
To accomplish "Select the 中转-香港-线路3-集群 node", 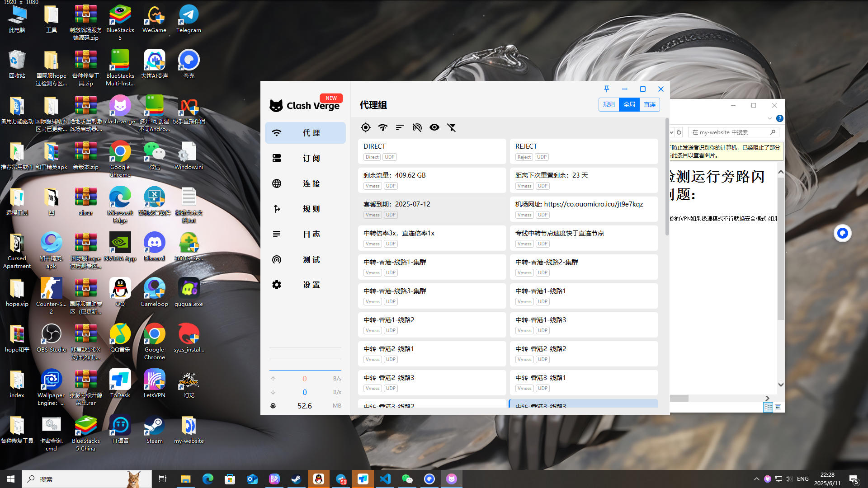I will 432,296.
